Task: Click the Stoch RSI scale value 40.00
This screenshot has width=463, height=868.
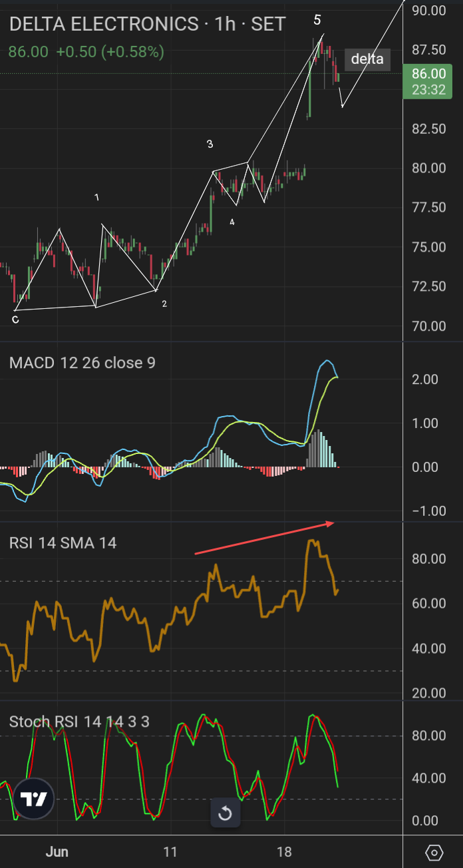Action: [428, 778]
